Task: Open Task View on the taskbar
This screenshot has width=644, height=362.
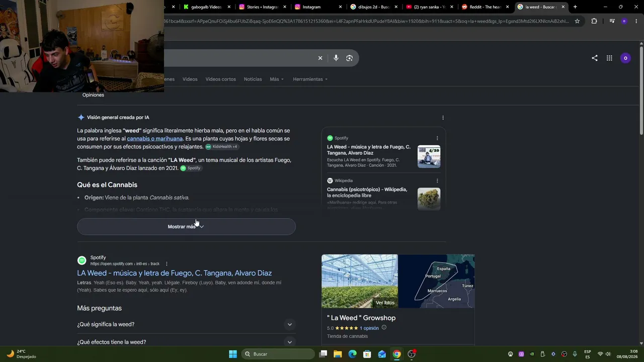Action: [323, 354]
